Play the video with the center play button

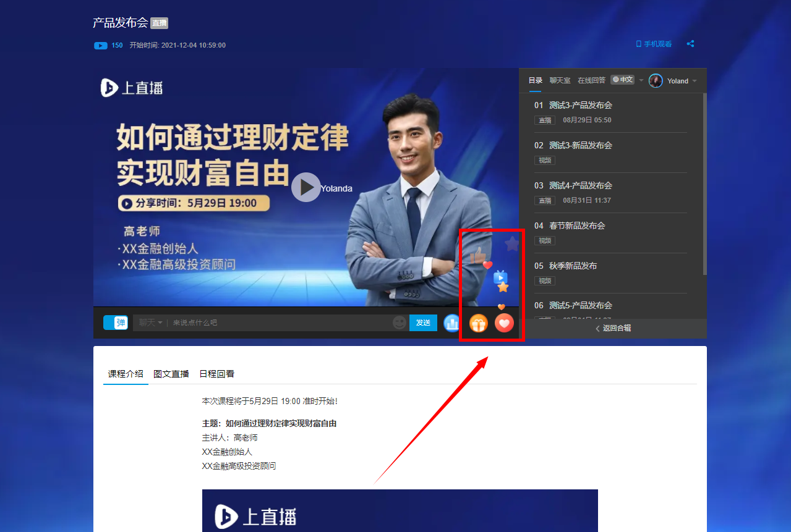pyautogui.click(x=306, y=187)
